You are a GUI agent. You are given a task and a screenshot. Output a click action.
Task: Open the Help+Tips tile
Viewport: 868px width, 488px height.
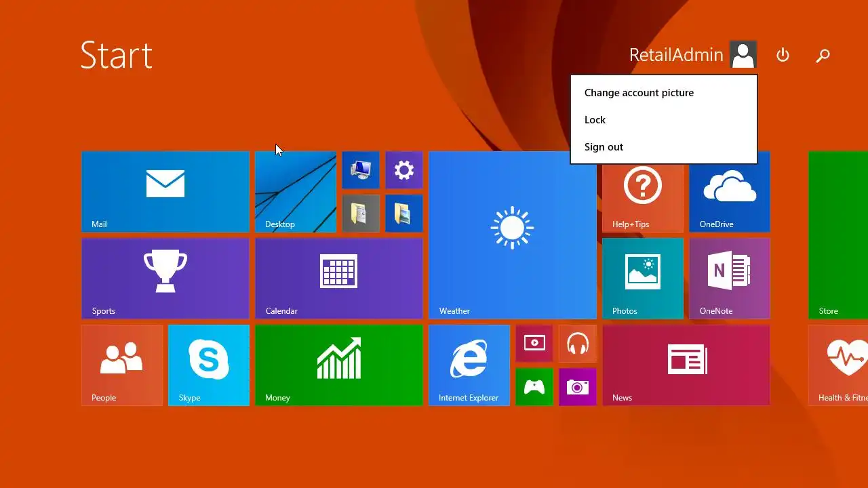point(643,199)
